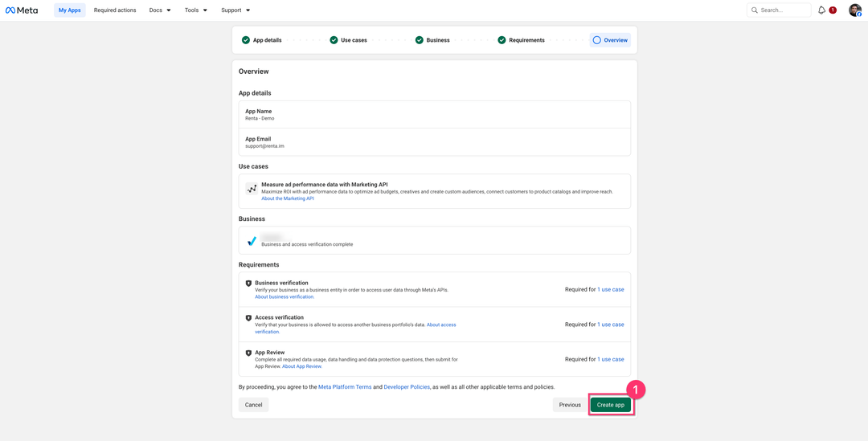Click the App Name value Renta - Demo
The height and width of the screenshot is (441, 868).
click(260, 118)
